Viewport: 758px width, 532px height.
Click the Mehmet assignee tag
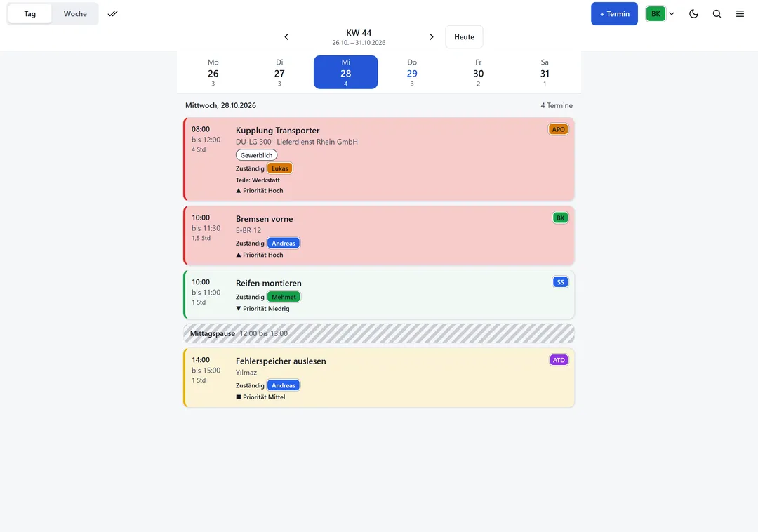tap(284, 297)
